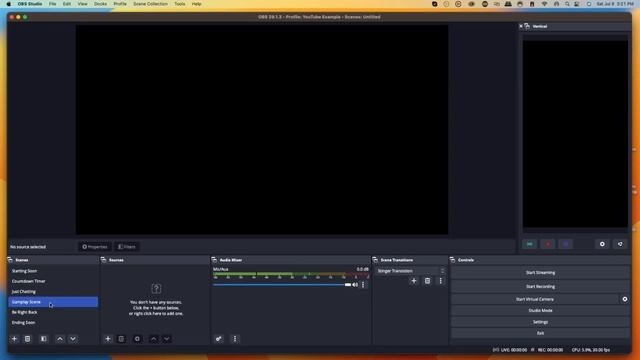Open the Wi-Fi menu bar icon
640x360 pixels.
[544, 4]
